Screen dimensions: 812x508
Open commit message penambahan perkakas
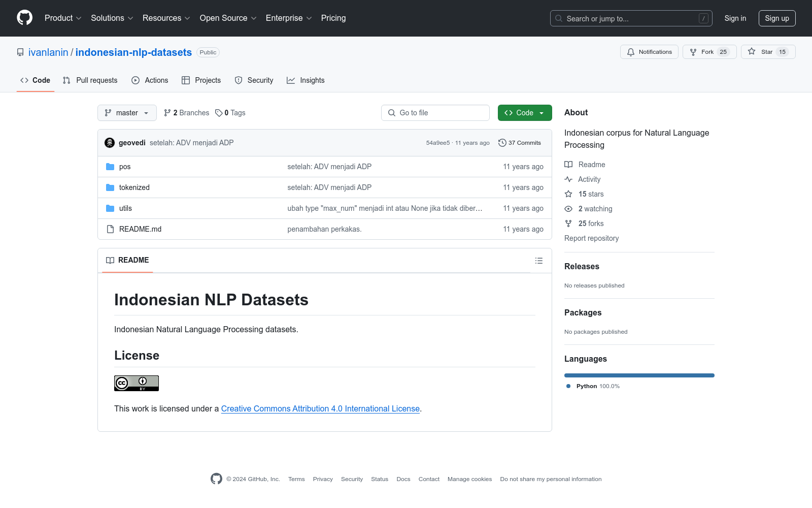click(x=324, y=229)
